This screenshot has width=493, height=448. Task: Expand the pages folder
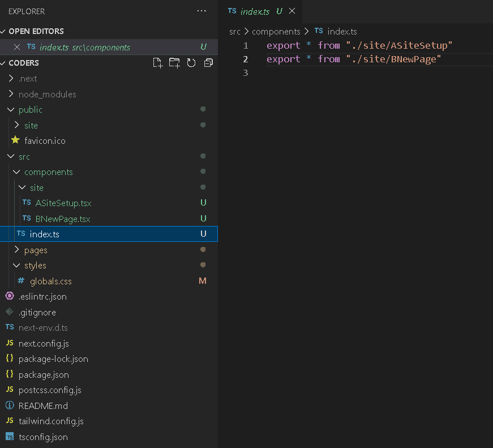(36, 250)
